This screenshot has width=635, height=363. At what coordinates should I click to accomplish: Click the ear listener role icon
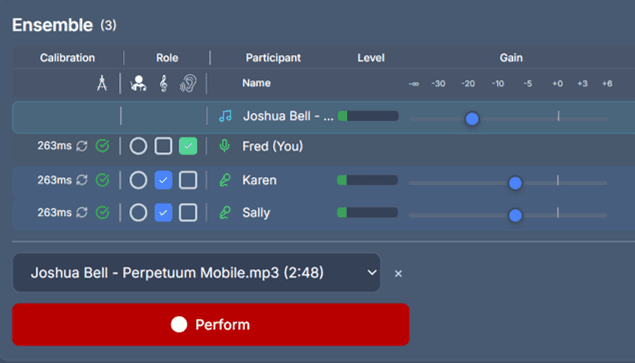coord(188,83)
